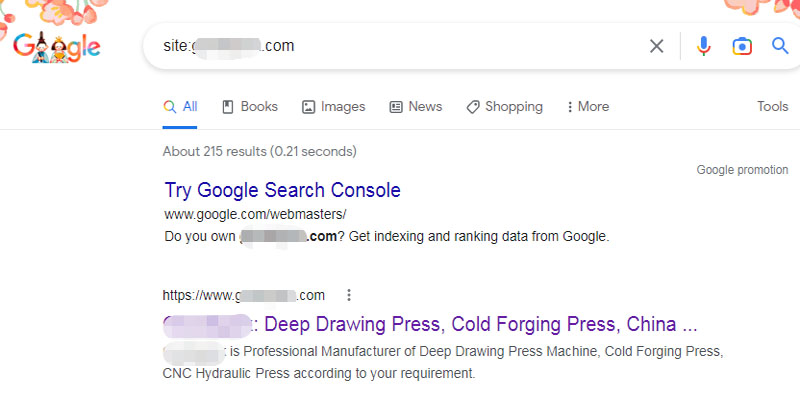
Task: Click the result's https://www site URL
Action: point(244,295)
